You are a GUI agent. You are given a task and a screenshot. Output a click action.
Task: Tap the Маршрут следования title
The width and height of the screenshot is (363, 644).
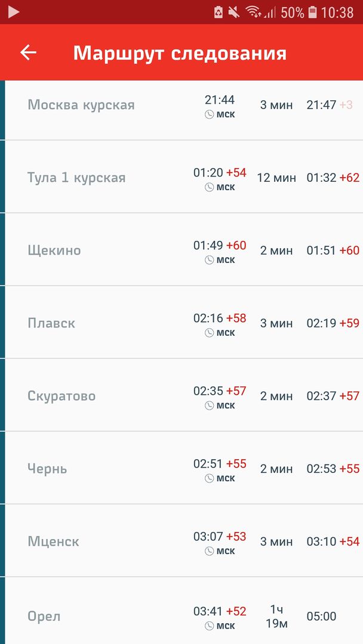tap(180, 53)
